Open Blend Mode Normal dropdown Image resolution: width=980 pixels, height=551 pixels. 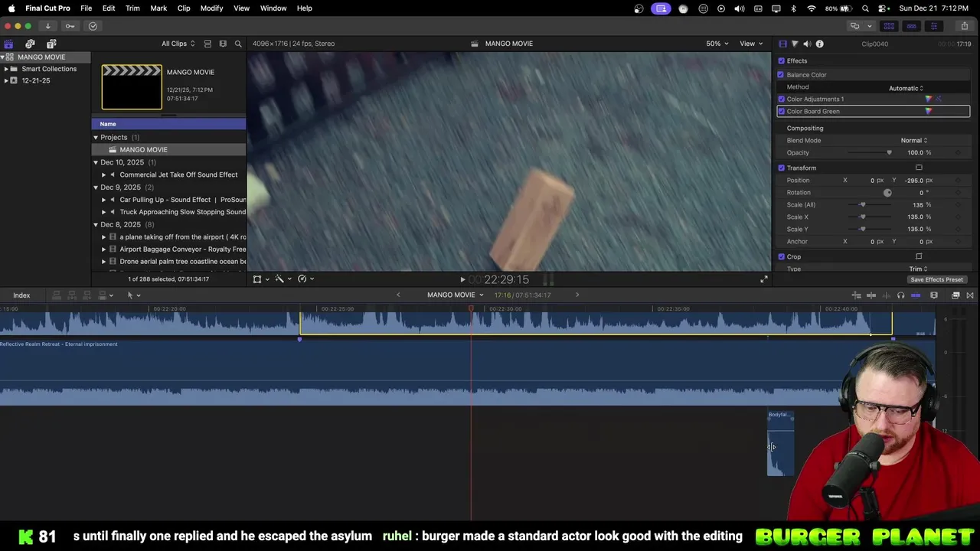[x=913, y=140]
